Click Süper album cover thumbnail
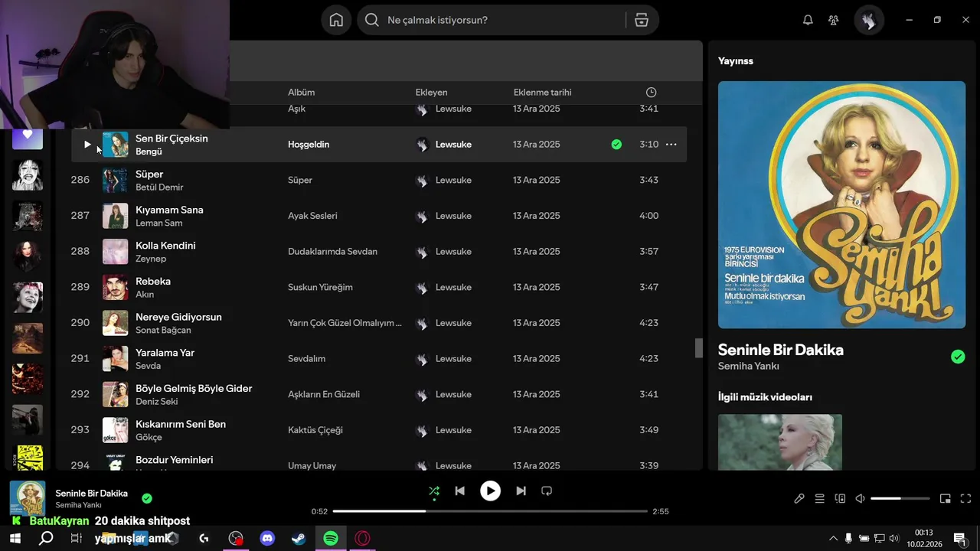The height and width of the screenshot is (551, 980). [116, 180]
